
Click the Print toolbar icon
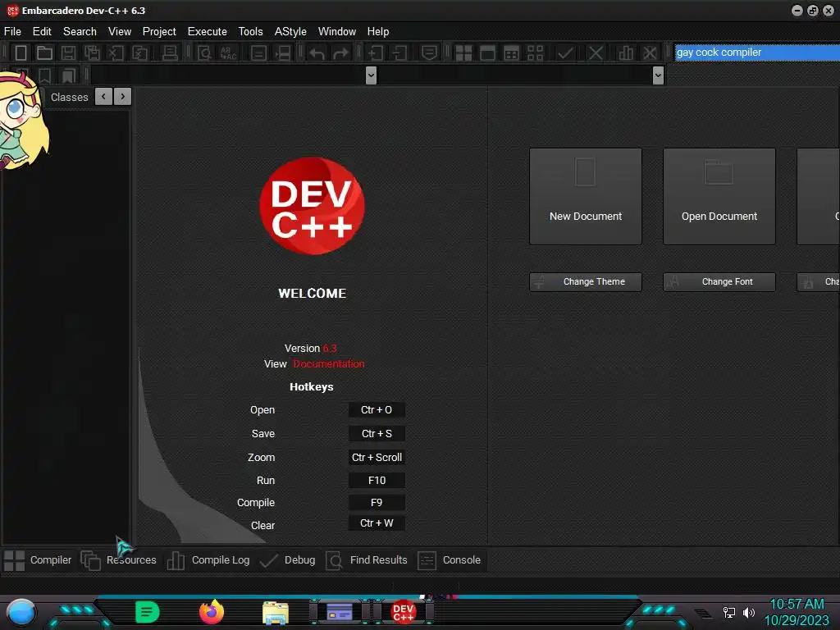point(170,52)
